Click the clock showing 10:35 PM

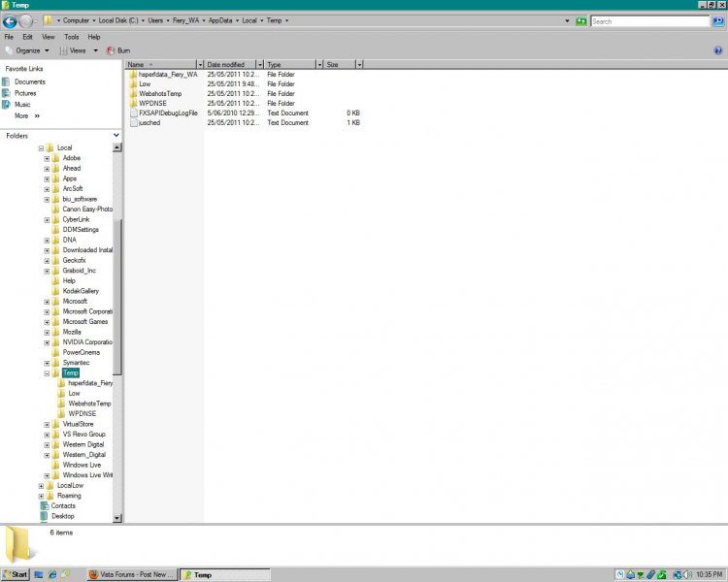[x=709, y=574]
